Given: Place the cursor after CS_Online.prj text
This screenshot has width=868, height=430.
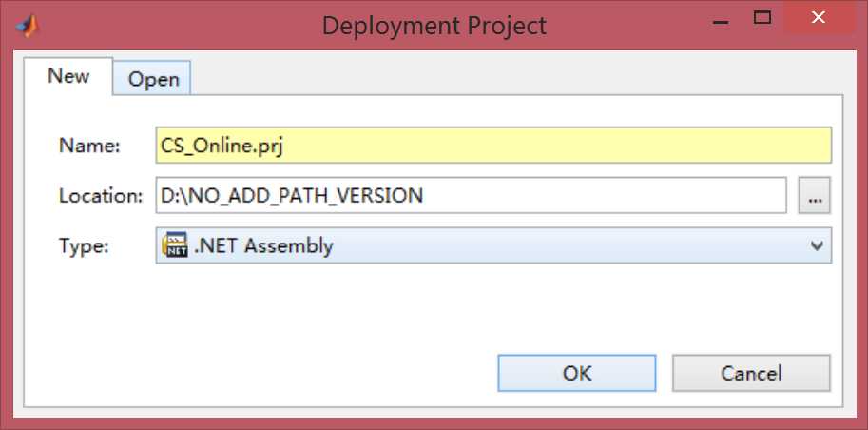Looking at the screenshot, I should pos(285,146).
